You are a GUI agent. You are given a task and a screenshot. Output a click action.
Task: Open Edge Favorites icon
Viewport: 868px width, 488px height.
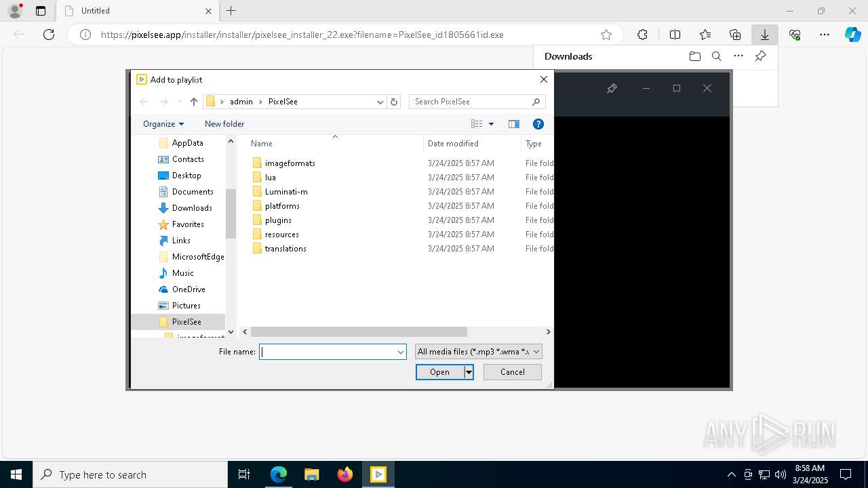click(x=705, y=35)
